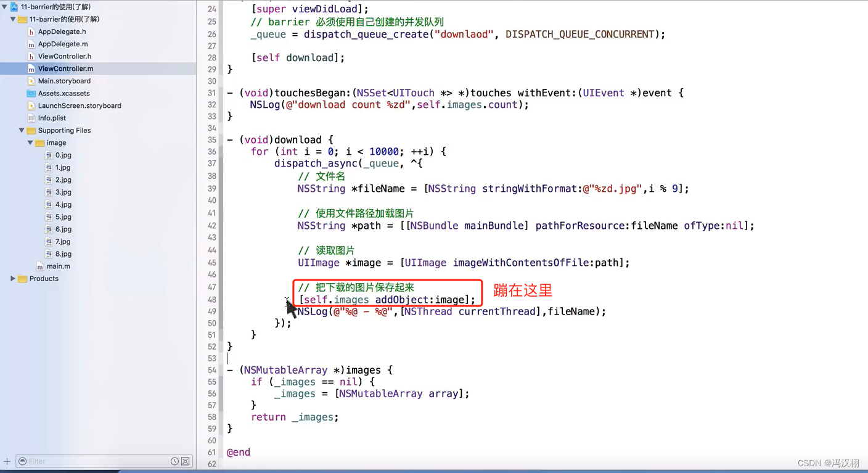Screen dimensions: 868x473
Task: Open AppDelegate.h in the navigator
Action: click(x=62, y=31)
